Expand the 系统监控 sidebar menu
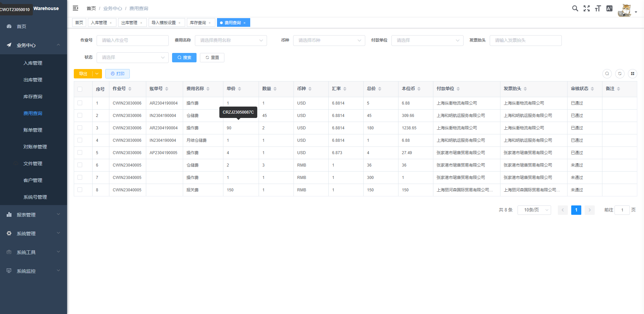 pos(34,271)
